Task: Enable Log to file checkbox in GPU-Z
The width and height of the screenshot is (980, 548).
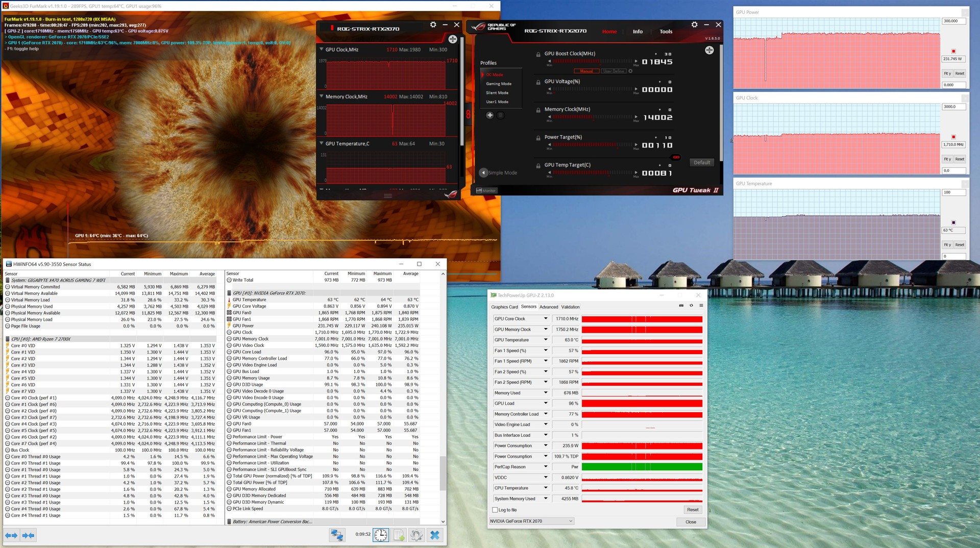Action: coord(495,510)
